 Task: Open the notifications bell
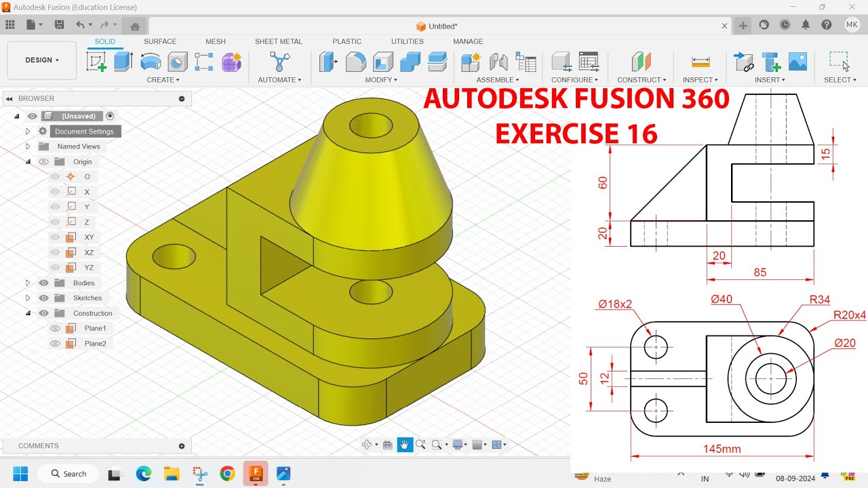[806, 25]
